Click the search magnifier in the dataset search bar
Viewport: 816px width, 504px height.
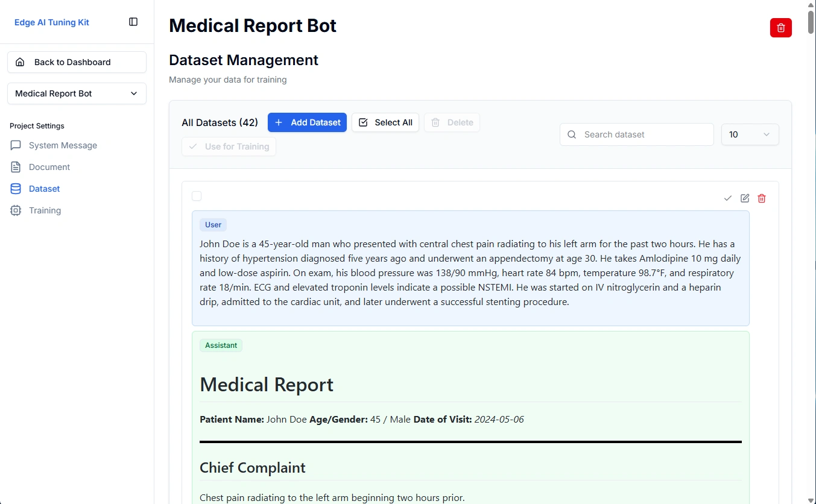571,134
